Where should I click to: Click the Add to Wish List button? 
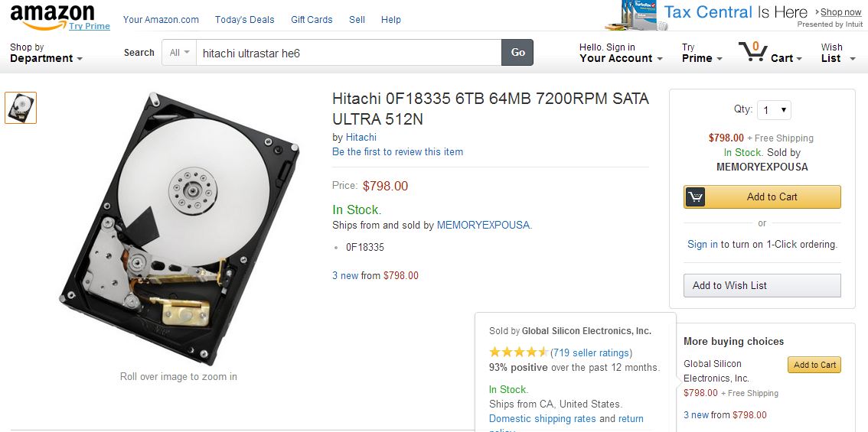point(762,285)
